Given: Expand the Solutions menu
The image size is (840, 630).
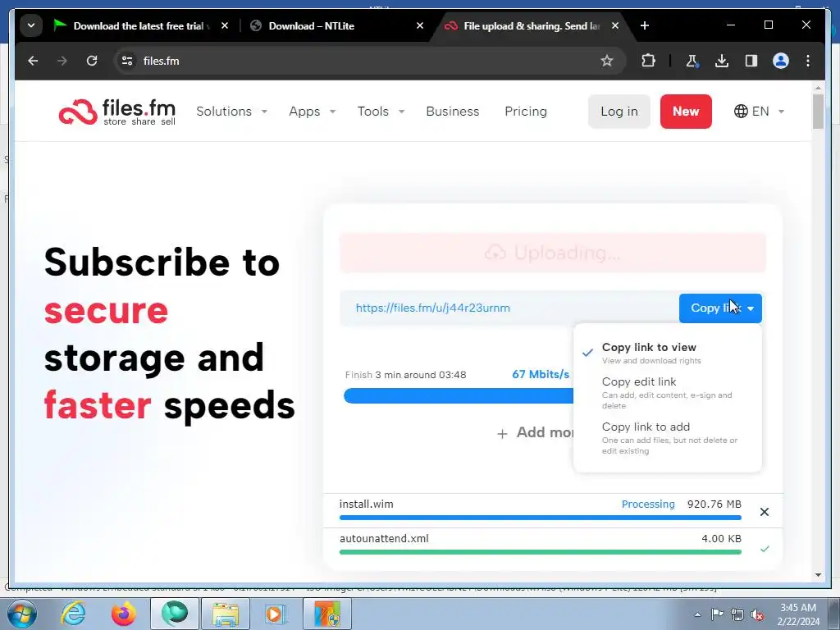Looking at the screenshot, I should click(x=231, y=112).
